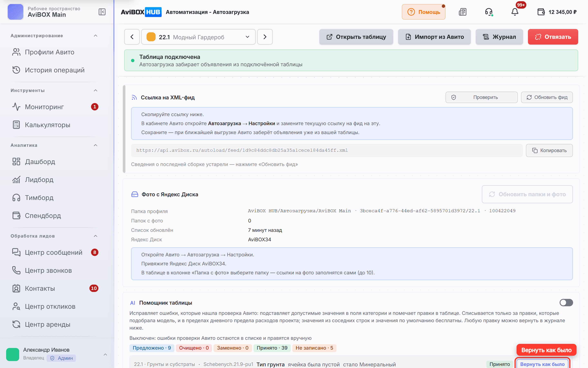Click the Спендборд wallet icon
The height and width of the screenshot is (368, 588).
[x=16, y=216]
